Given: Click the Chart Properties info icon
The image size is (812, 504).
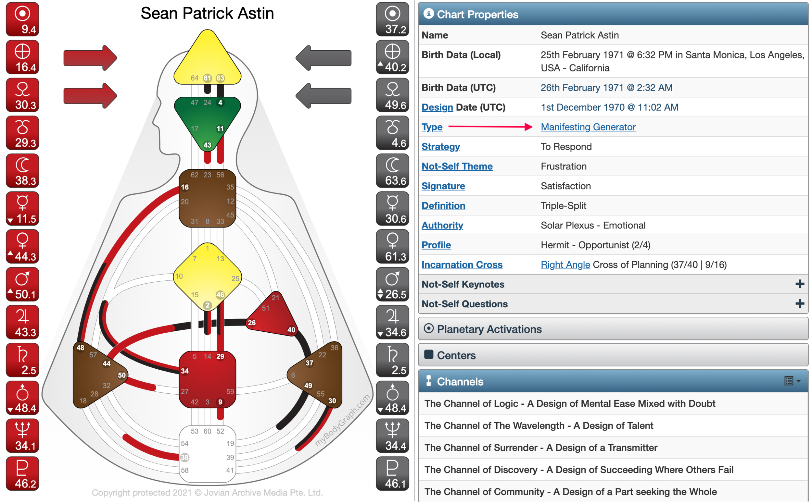Looking at the screenshot, I should (x=429, y=14).
